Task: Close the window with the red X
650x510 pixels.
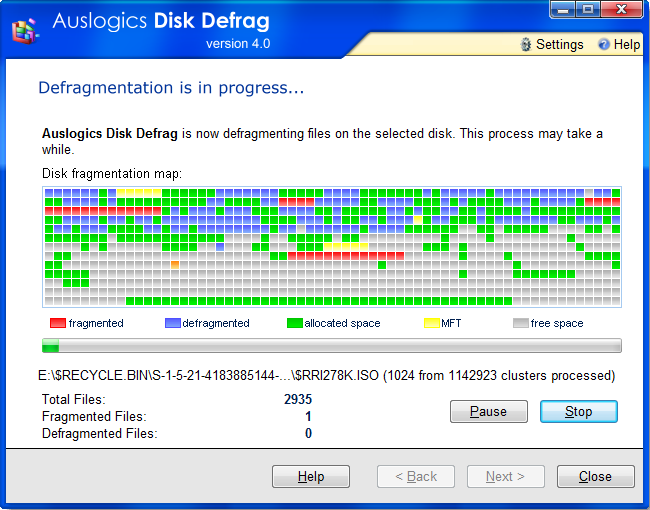Action: point(621,9)
